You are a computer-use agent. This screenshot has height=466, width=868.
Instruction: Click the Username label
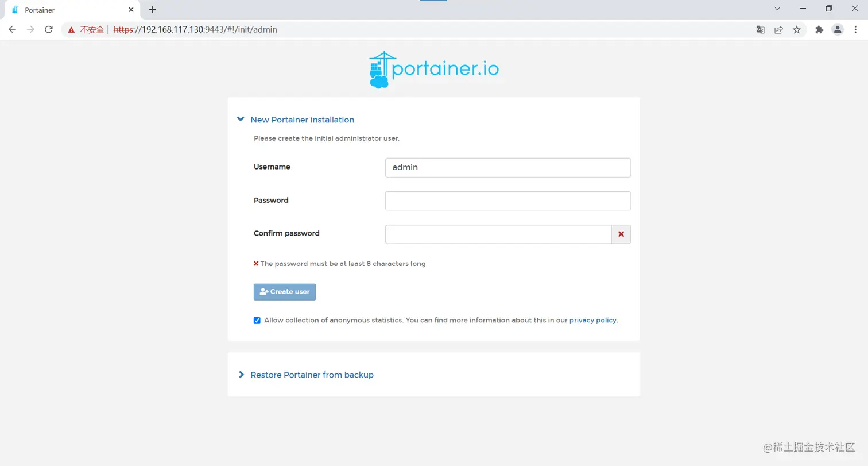point(272,167)
